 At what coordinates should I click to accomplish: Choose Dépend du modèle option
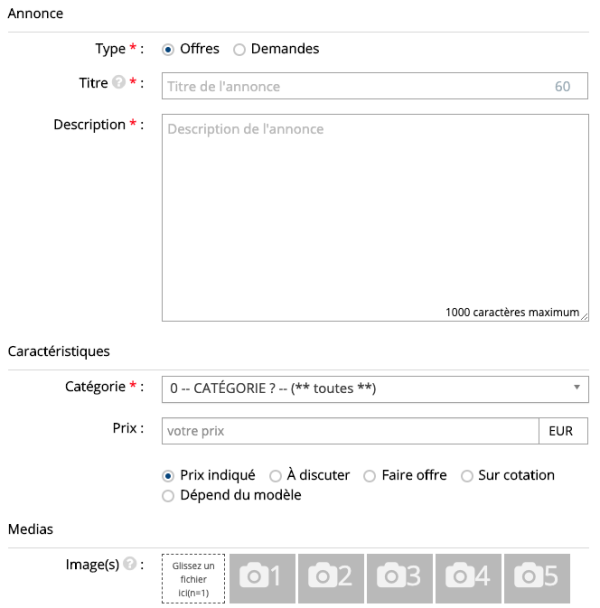(x=168, y=495)
